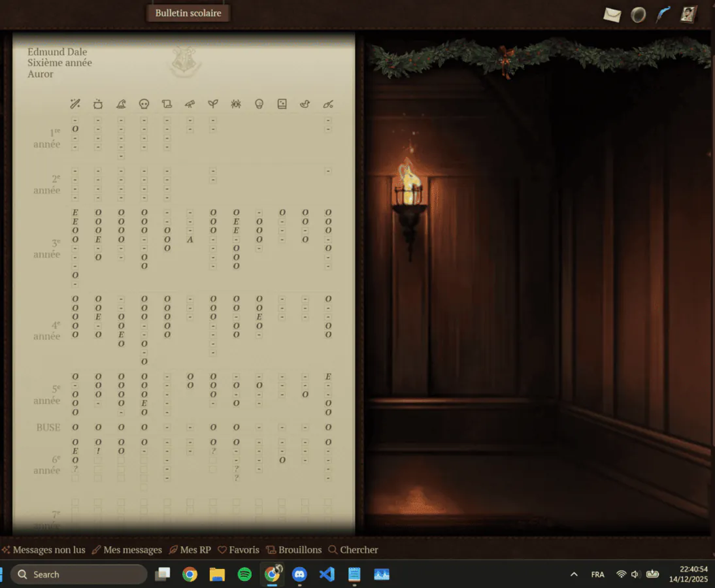Click the scroll icon beside Brouillons
The image size is (715, 588).
(271, 550)
